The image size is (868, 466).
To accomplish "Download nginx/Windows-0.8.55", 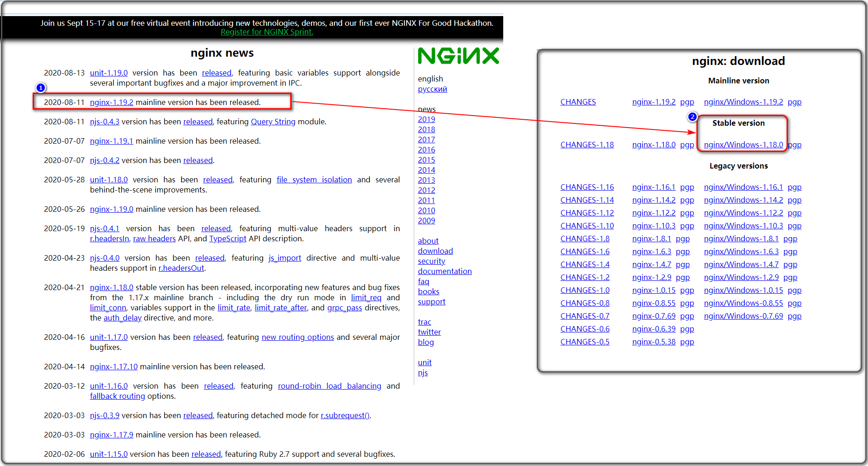I will click(743, 303).
